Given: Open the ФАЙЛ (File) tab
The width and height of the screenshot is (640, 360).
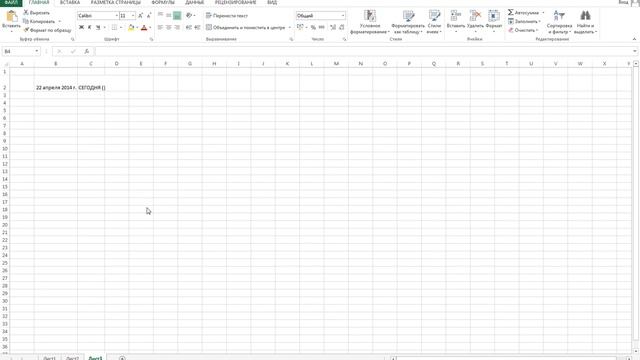Looking at the screenshot, I should pos(11,2).
